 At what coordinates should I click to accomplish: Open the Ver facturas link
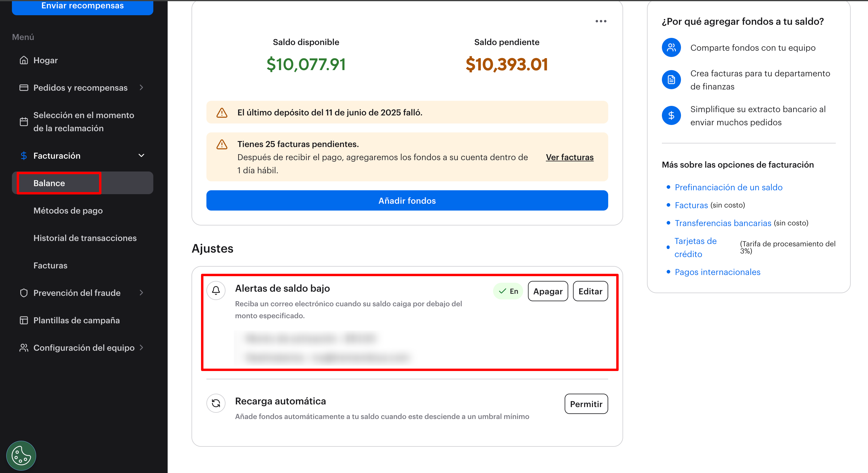point(569,157)
